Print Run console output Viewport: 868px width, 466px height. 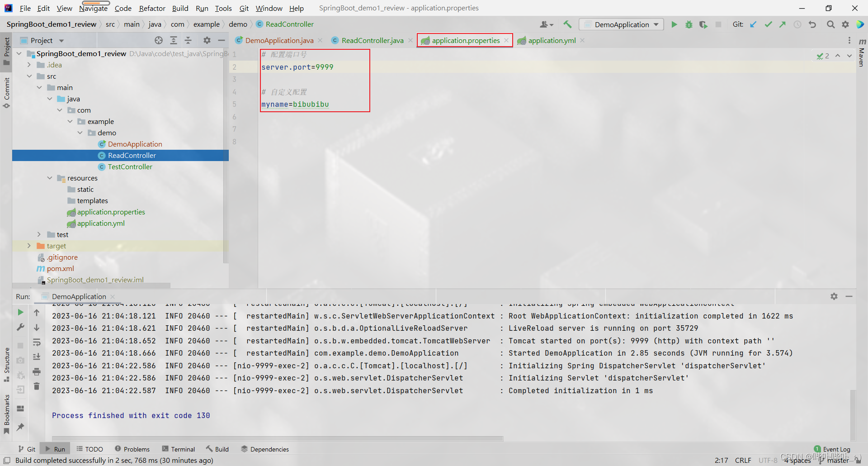pos(37,372)
